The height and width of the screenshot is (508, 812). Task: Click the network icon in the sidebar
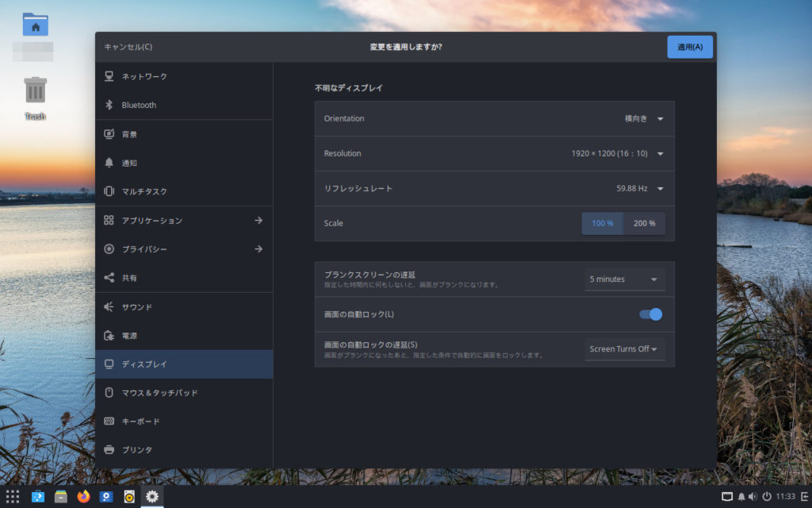pyautogui.click(x=109, y=76)
